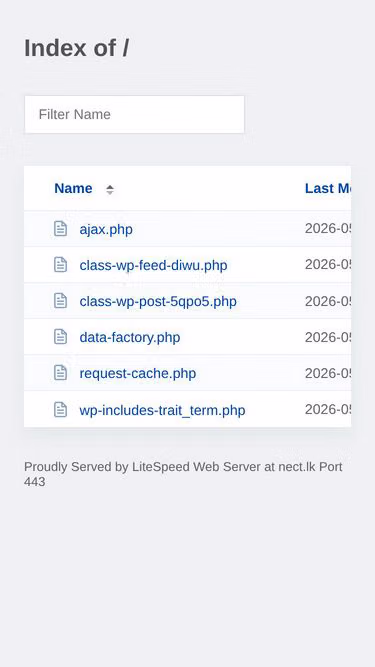Open wp-includes-trait_term.php link
The width and height of the screenshot is (375, 667).
pyautogui.click(x=162, y=410)
